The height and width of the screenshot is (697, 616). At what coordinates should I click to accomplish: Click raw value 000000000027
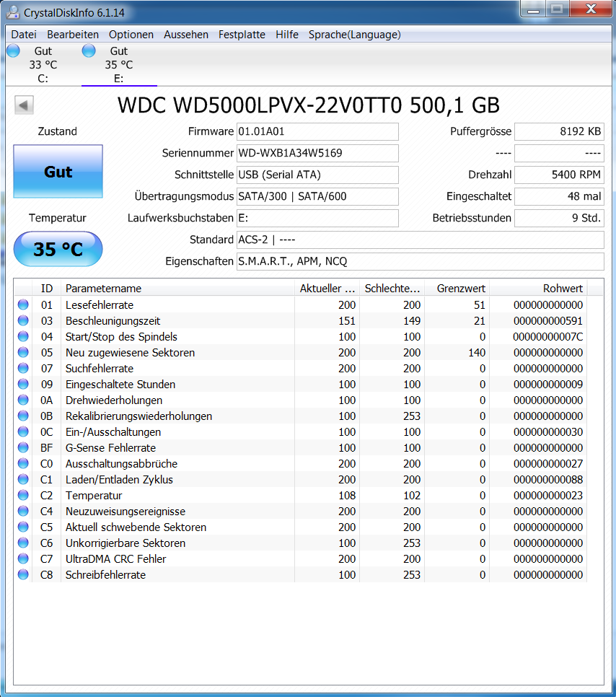pyautogui.click(x=548, y=464)
